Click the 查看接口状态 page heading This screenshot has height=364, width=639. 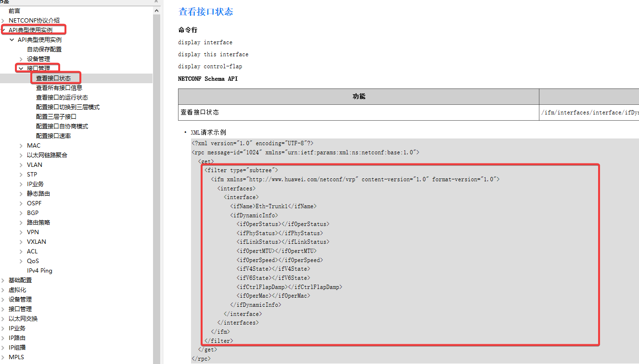(x=206, y=12)
